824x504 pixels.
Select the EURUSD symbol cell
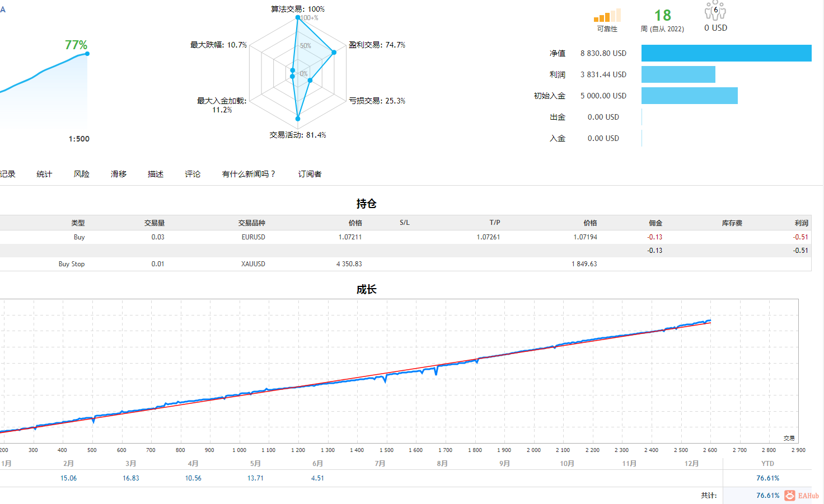coord(254,237)
